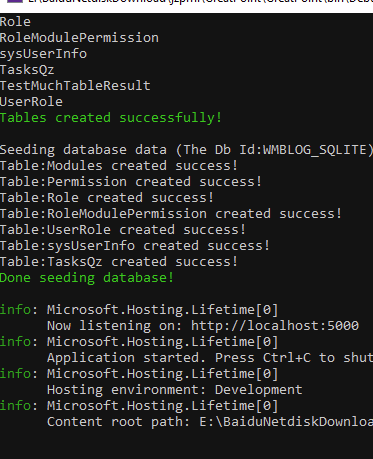Click the 'TestMuchTableResult' line

(x=75, y=86)
